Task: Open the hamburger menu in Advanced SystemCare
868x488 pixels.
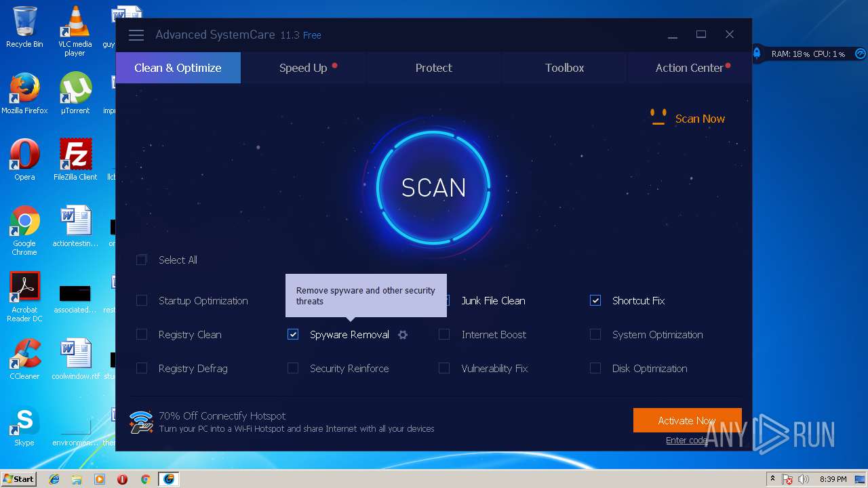Action: [x=136, y=35]
